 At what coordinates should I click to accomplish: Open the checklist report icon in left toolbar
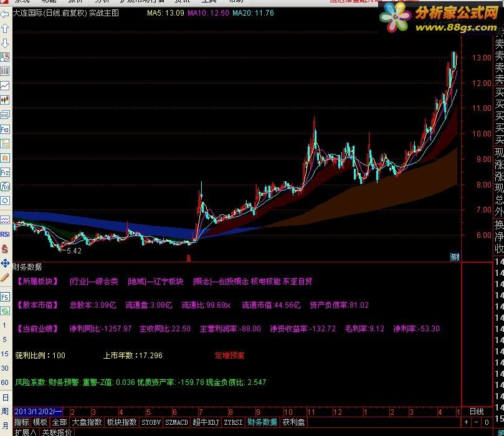click(4, 57)
